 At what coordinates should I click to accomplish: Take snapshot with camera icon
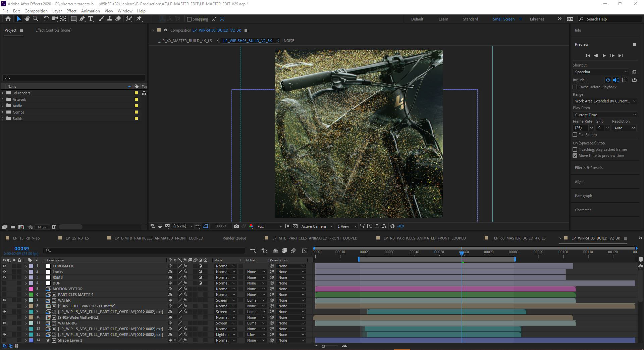[236, 226]
